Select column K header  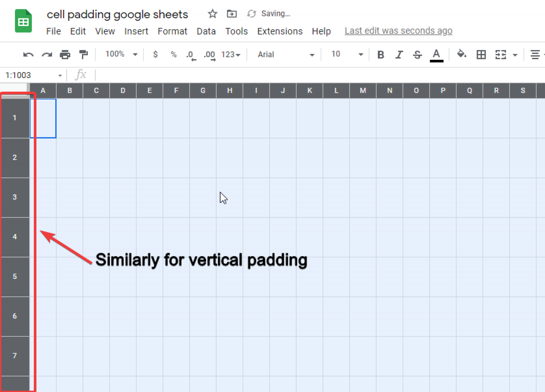(309, 90)
